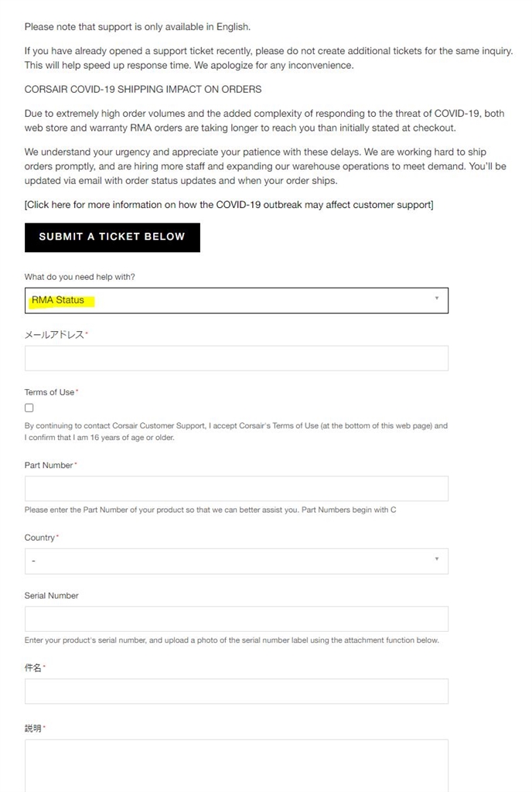Click into the Part Number text field
The image size is (532, 792).
tap(236, 489)
